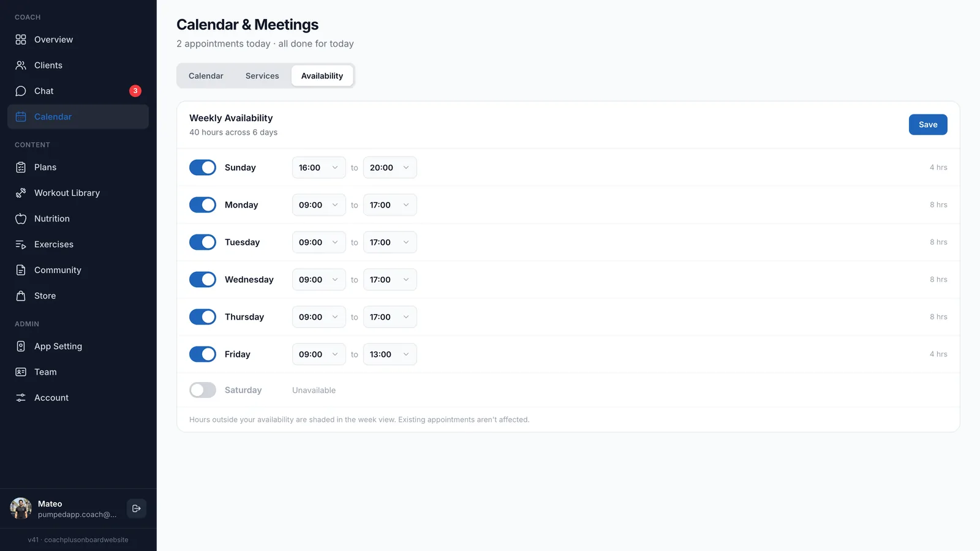980x551 pixels.
Task: Open the Overview grid icon
Action: pyautogui.click(x=21, y=40)
